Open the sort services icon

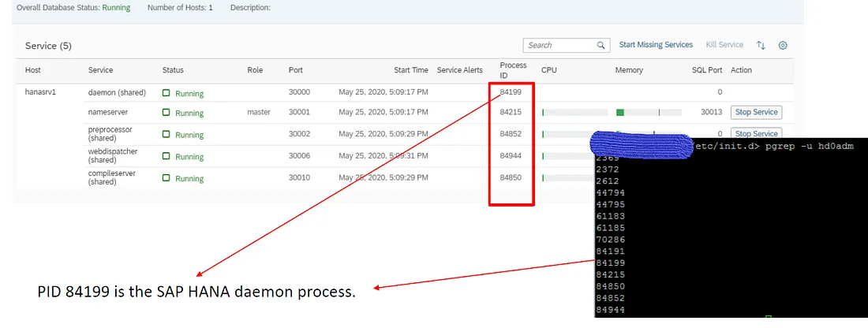tap(761, 46)
